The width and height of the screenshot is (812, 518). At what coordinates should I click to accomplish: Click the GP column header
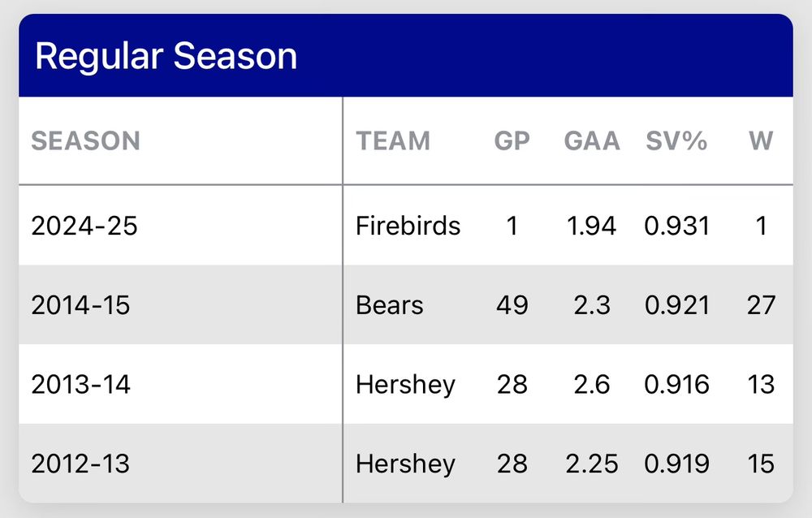tap(512, 141)
